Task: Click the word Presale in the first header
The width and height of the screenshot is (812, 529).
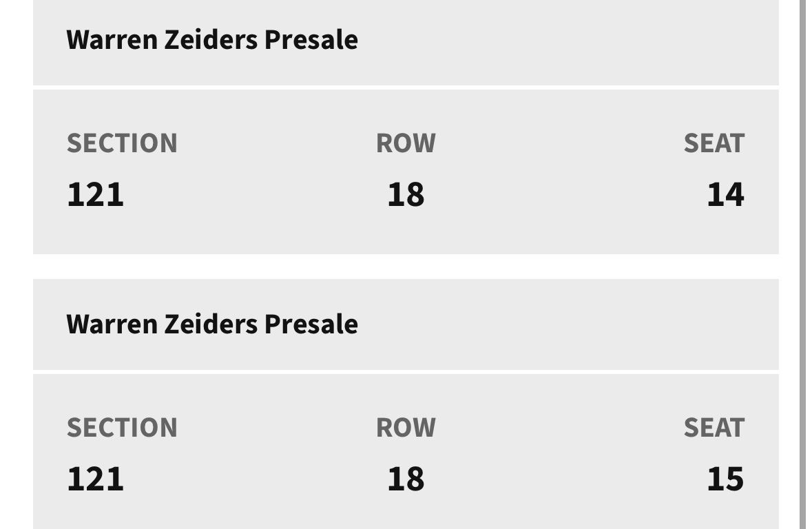Action: tap(311, 40)
